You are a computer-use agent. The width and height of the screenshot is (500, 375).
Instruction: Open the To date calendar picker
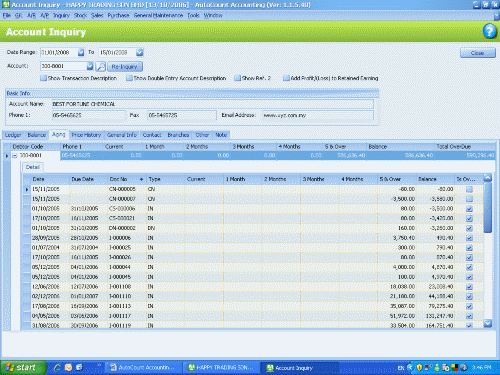coord(140,52)
